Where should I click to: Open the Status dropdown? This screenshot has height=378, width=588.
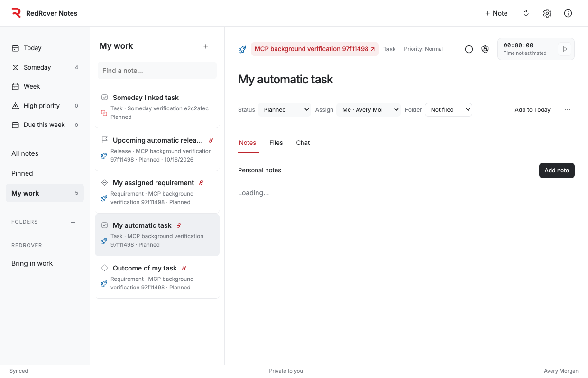(285, 110)
